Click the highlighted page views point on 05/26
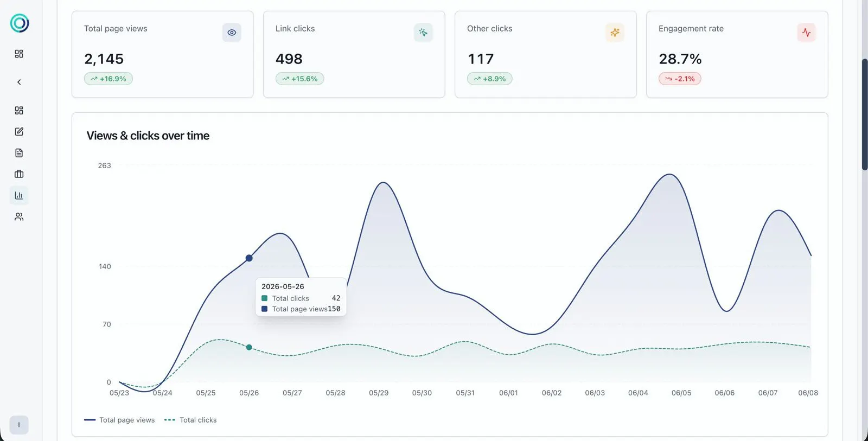The height and width of the screenshot is (441, 868). point(249,258)
